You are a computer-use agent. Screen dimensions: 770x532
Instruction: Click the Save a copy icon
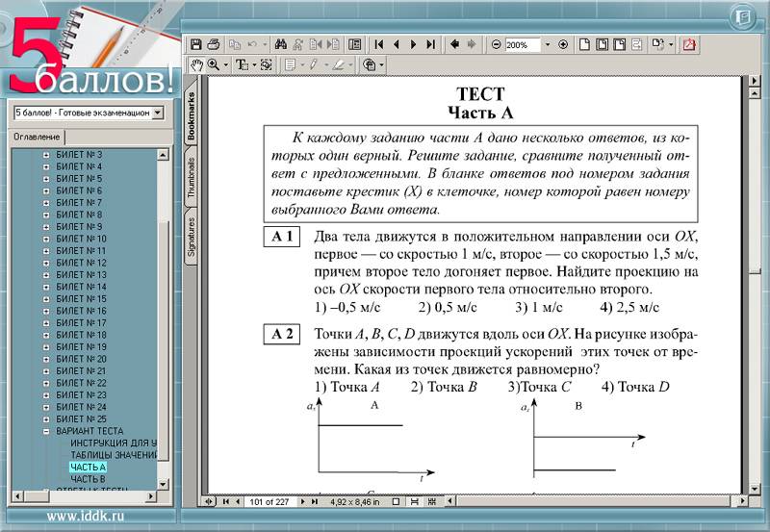196,44
